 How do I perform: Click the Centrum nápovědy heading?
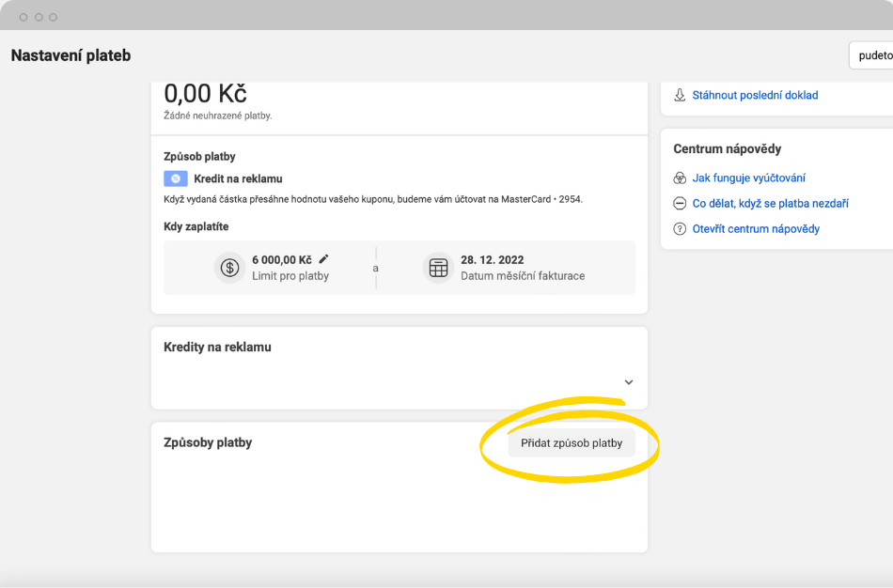[727, 149]
